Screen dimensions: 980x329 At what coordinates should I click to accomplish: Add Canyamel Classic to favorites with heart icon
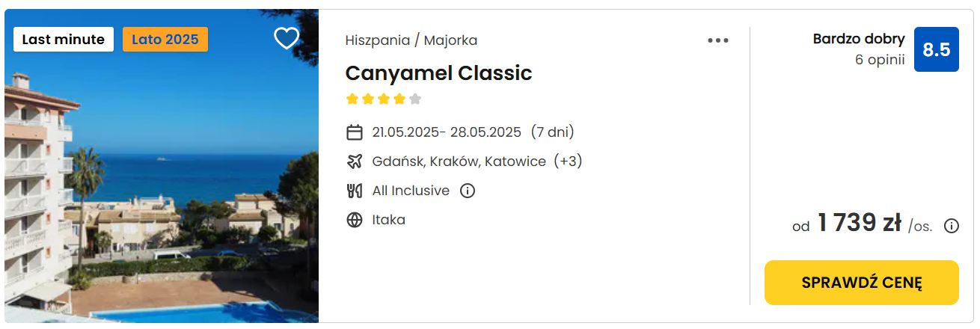287,38
